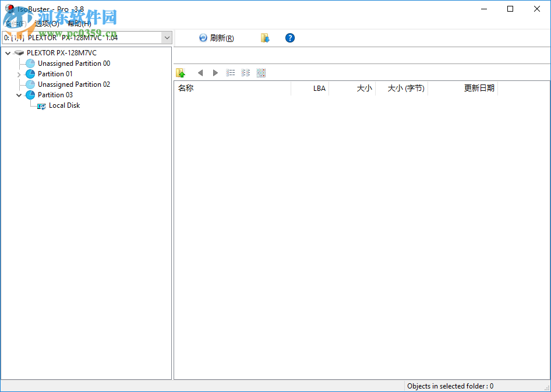This screenshot has height=392, width=551.
Task: Click the go-up-one-level folder icon
Action: (x=181, y=72)
